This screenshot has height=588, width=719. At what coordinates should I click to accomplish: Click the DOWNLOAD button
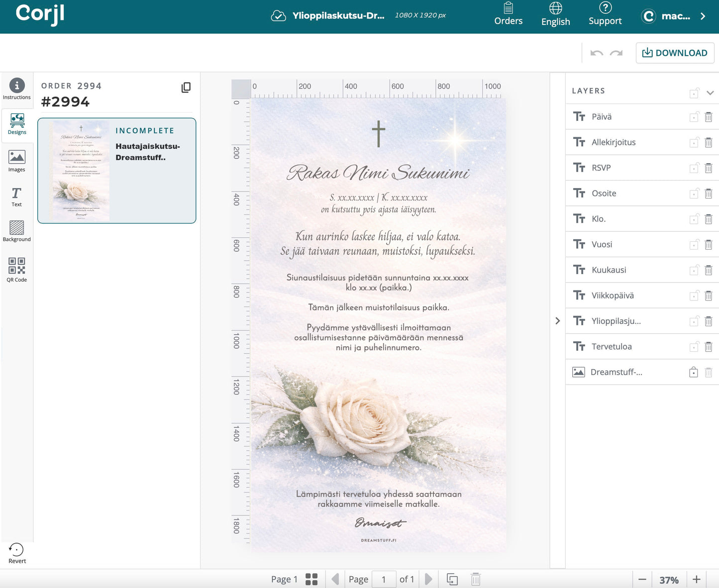tap(675, 53)
